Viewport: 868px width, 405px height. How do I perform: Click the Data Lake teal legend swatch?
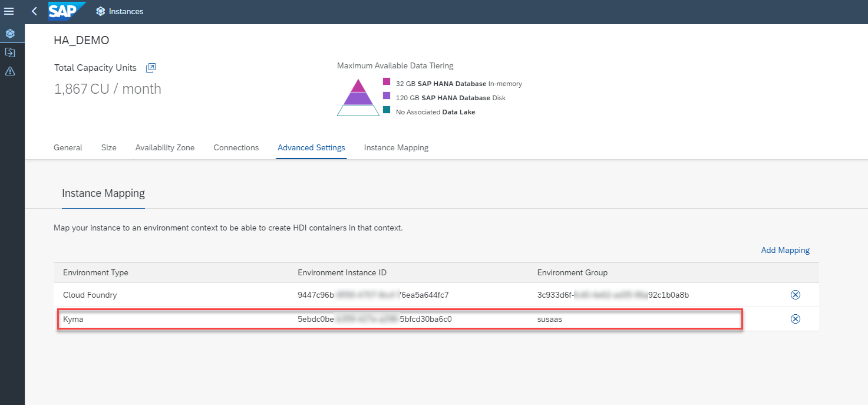[387, 110]
